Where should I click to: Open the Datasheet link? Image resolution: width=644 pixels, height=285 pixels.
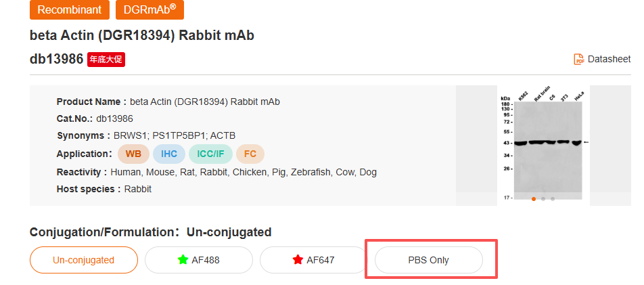609,60
